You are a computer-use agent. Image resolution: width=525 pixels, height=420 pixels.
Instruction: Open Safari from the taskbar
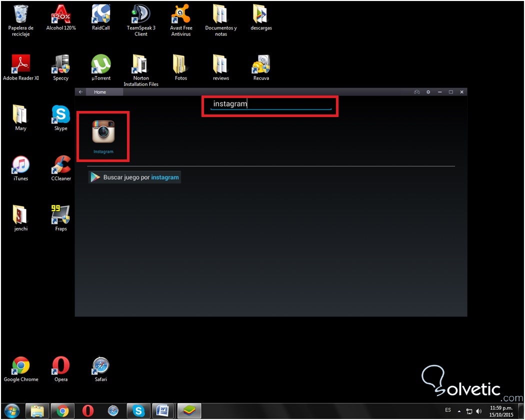pyautogui.click(x=113, y=410)
